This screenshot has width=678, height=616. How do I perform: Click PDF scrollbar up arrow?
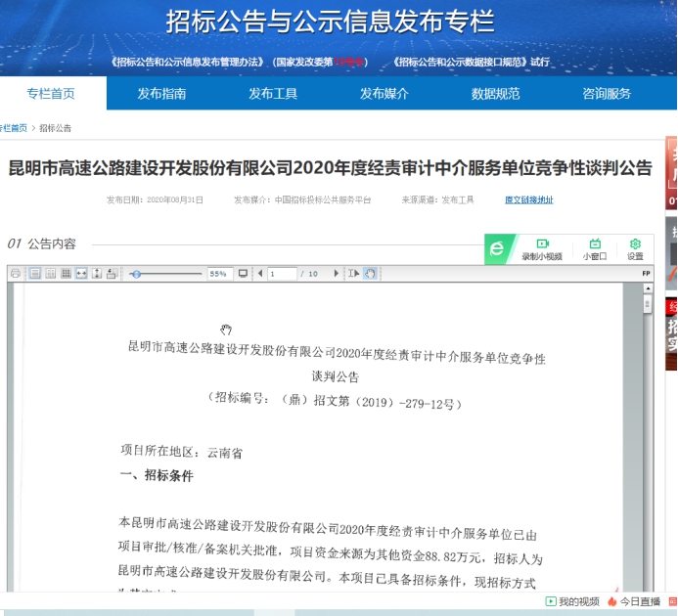(647, 289)
